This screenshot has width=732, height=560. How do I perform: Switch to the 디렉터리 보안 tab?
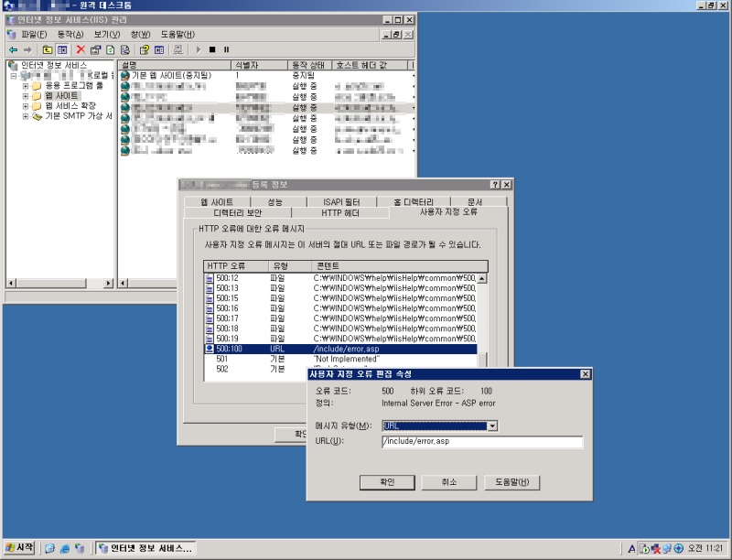click(238, 213)
